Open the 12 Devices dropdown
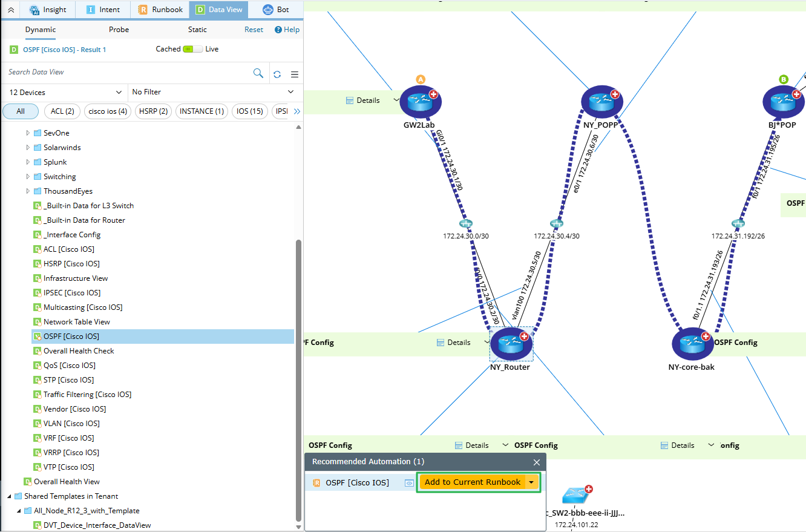806x532 pixels. click(x=65, y=92)
